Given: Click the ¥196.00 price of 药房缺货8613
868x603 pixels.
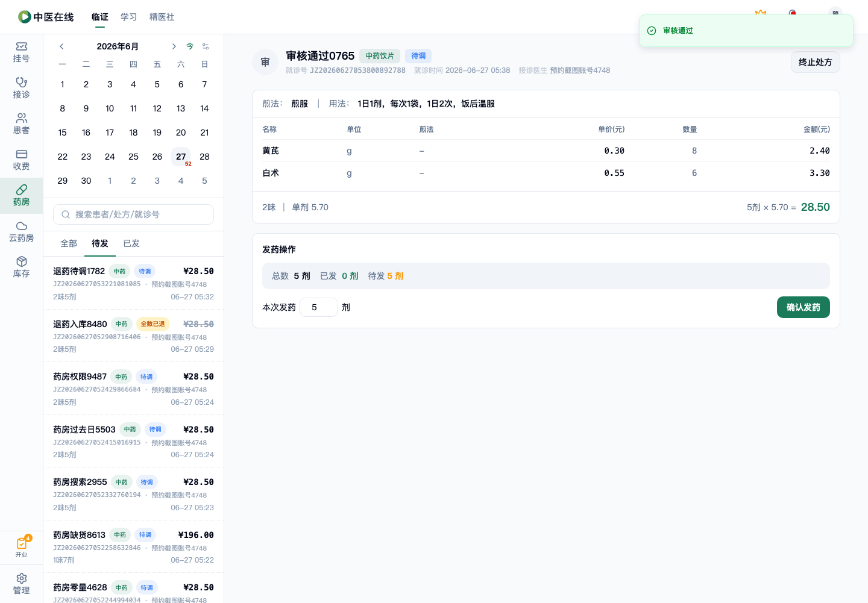Looking at the screenshot, I should [x=196, y=535].
